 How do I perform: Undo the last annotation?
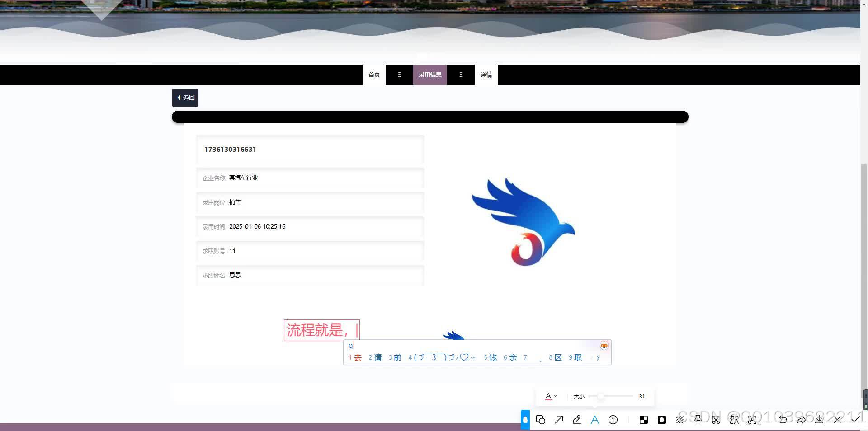pos(783,420)
